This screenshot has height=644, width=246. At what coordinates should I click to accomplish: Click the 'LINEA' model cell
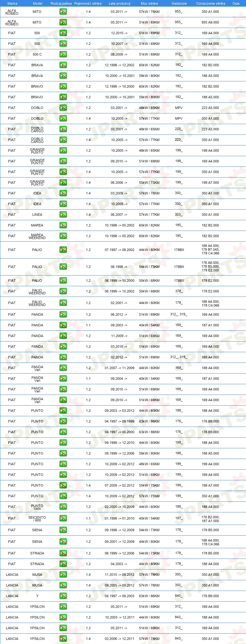(x=37, y=215)
